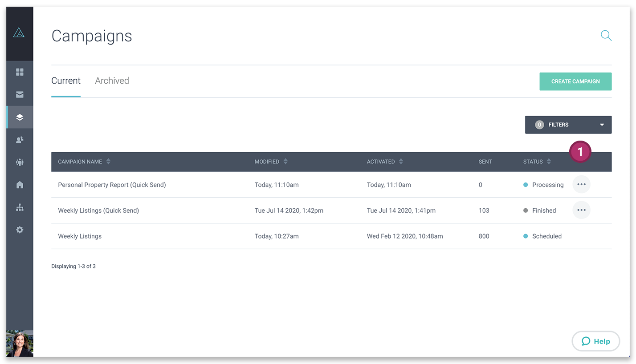Open the organization hierarchy icon in the sidebar
636x364 pixels.
pos(20,207)
